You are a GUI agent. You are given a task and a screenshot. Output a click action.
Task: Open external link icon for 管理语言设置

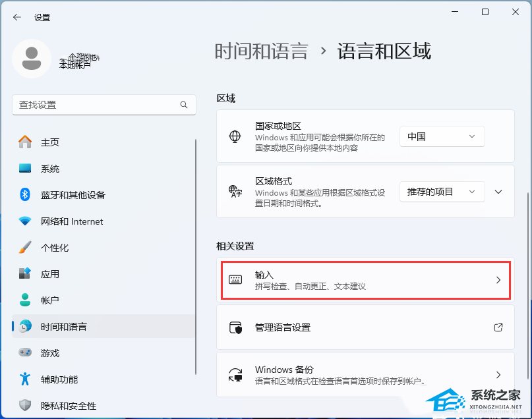(498, 327)
